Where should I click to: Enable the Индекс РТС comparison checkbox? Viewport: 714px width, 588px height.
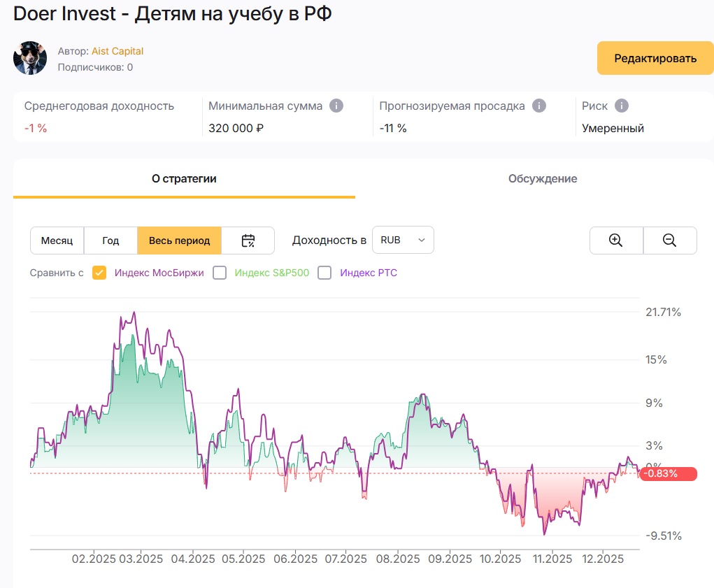pyautogui.click(x=324, y=273)
